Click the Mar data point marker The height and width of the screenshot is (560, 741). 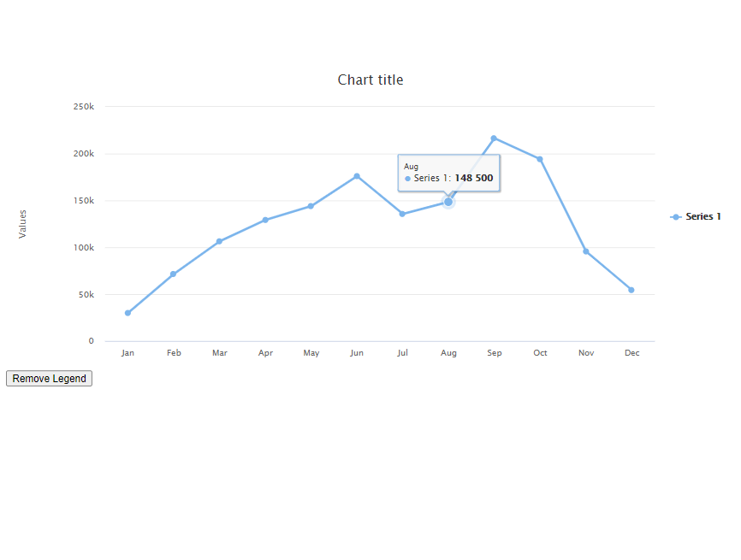click(219, 241)
